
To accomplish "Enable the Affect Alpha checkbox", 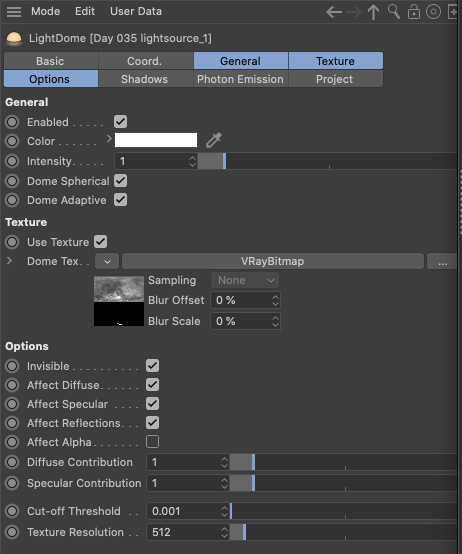I will [x=153, y=442].
